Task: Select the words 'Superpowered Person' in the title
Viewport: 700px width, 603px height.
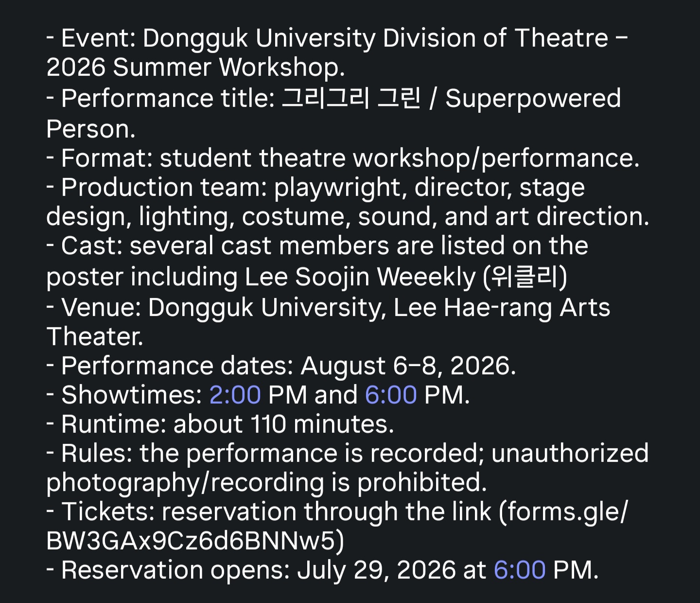Action: [333, 113]
